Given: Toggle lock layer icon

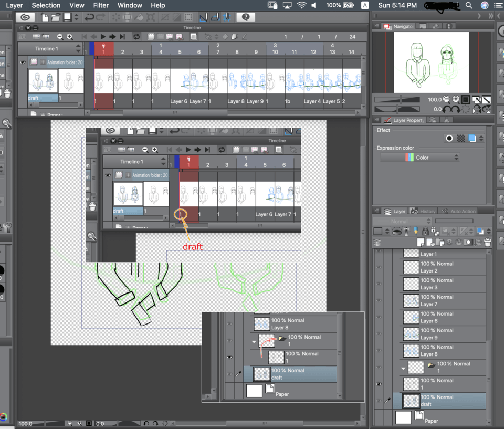Looking at the screenshot, I should (425, 232).
